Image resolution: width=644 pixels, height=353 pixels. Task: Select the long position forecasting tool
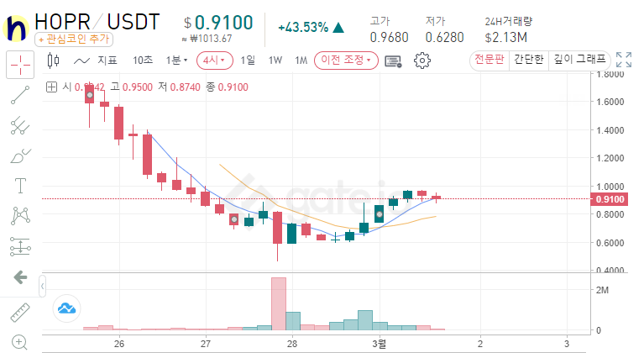coord(20,246)
